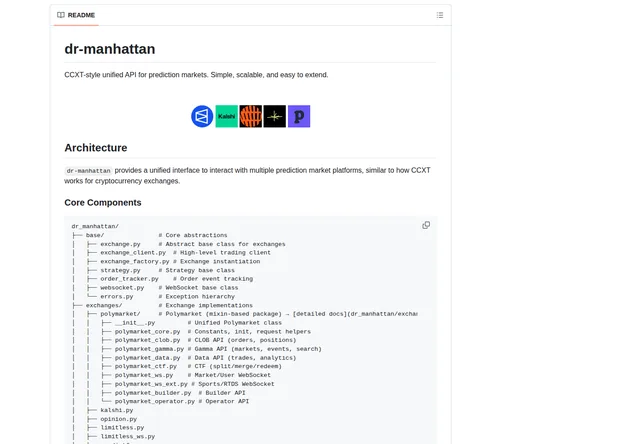Click the copy code block icon

[426, 225]
